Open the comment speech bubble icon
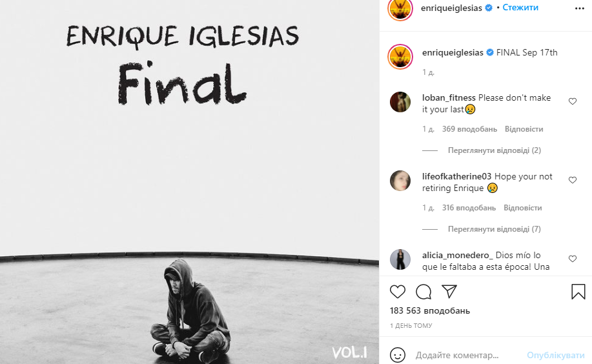Image resolution: width=592 pixels, height=364 pixels. [x=424, y=292]
